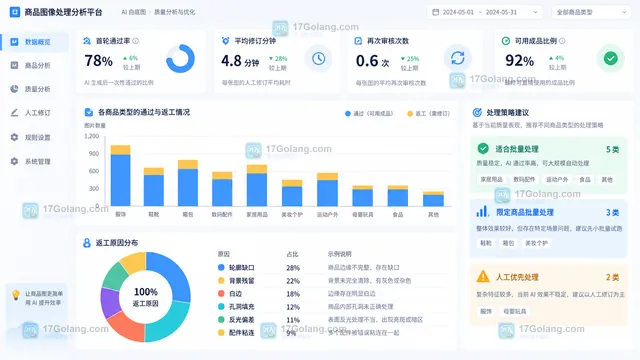Click the 3 类 count in blue card
The image size is (640, 360).
[613, 213]
